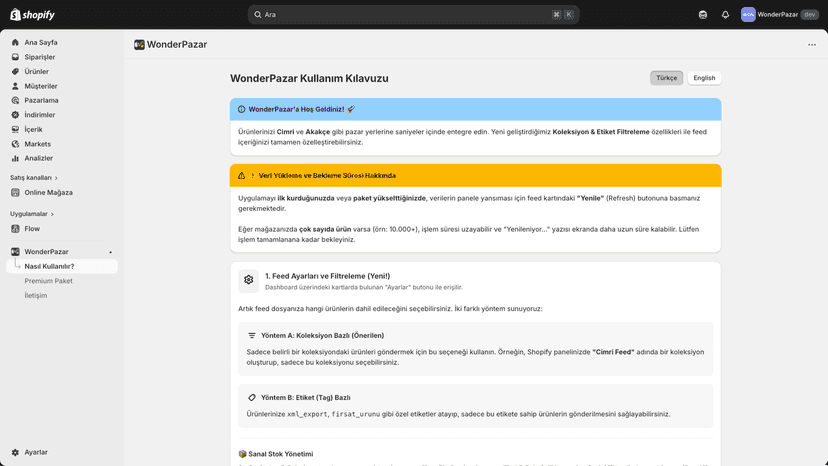828x466 pixels.
Task: Click the Ürünler tag icon
Action: [15, 71]
